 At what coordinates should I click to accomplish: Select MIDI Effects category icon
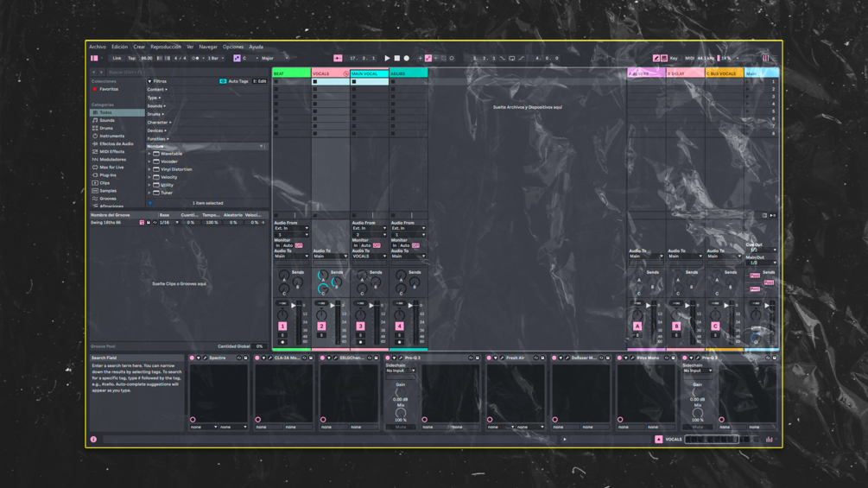tap(95, 152)
